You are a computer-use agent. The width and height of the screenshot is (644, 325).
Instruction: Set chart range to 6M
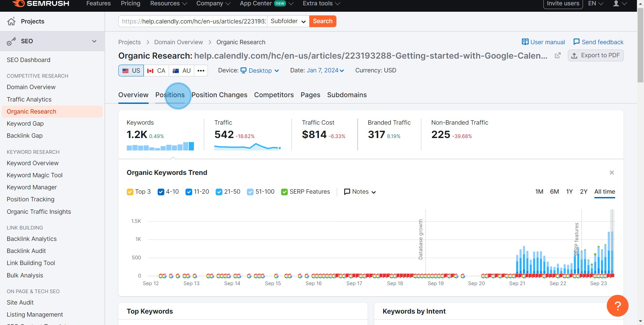point(554,192)
